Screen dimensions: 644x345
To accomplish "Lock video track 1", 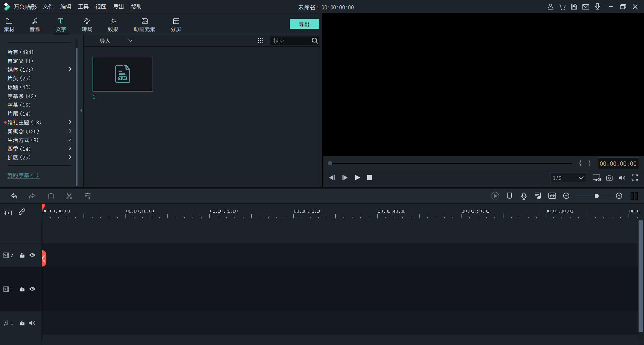I will (x=22, y=289).
